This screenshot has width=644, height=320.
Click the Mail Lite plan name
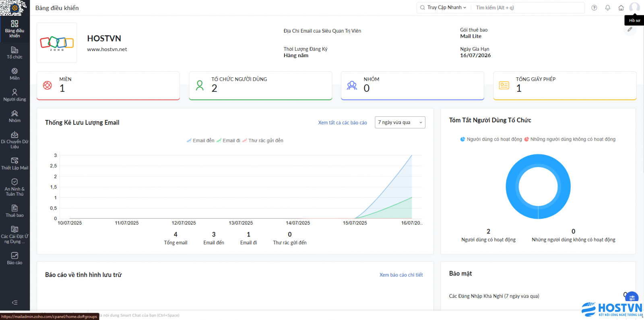[x=471, y=36]
